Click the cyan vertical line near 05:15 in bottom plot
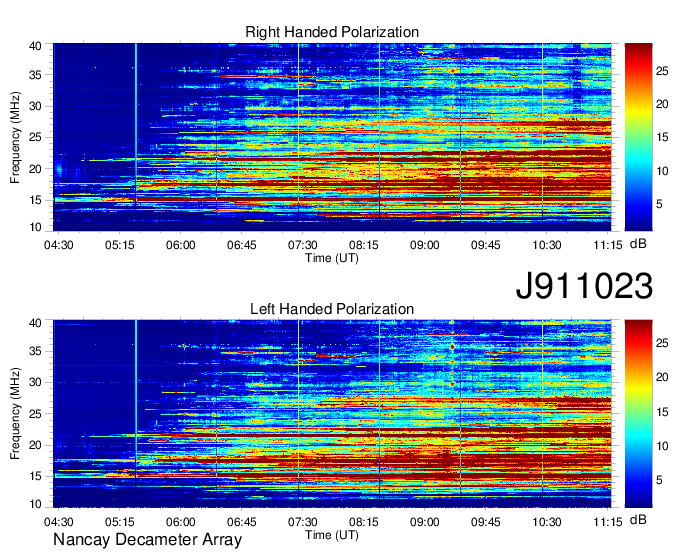 [x=136, y=399]
